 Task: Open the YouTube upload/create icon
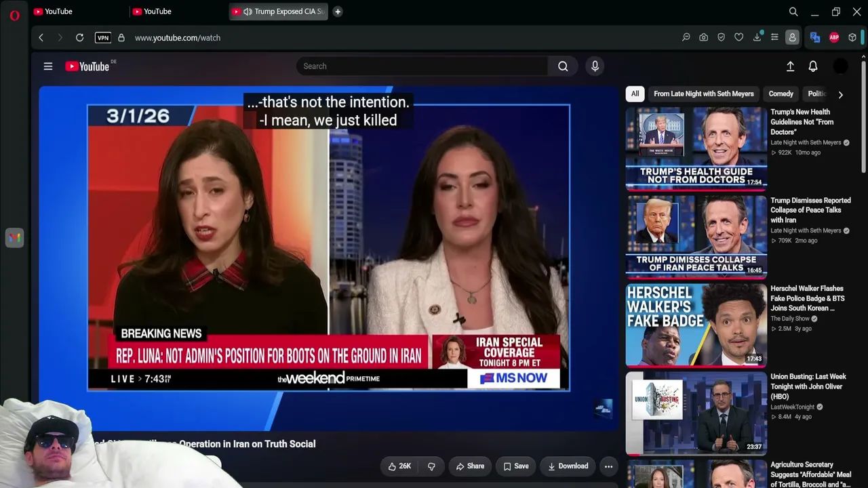tap(790, 66)
